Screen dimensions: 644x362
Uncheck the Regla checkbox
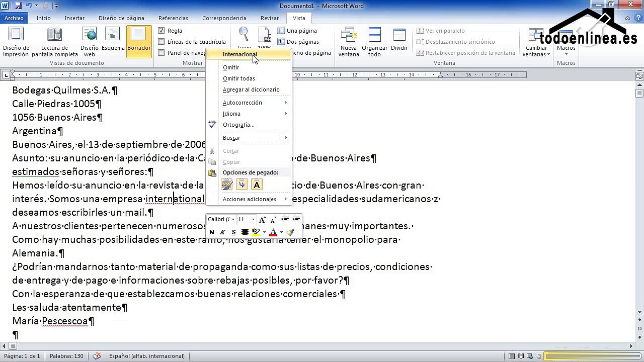click(x=162, y=31)
